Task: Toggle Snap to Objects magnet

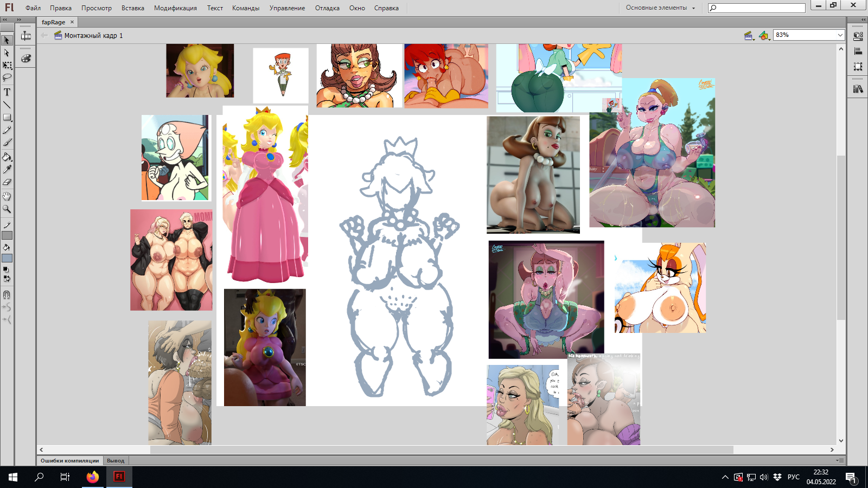Action: [7, 295]
